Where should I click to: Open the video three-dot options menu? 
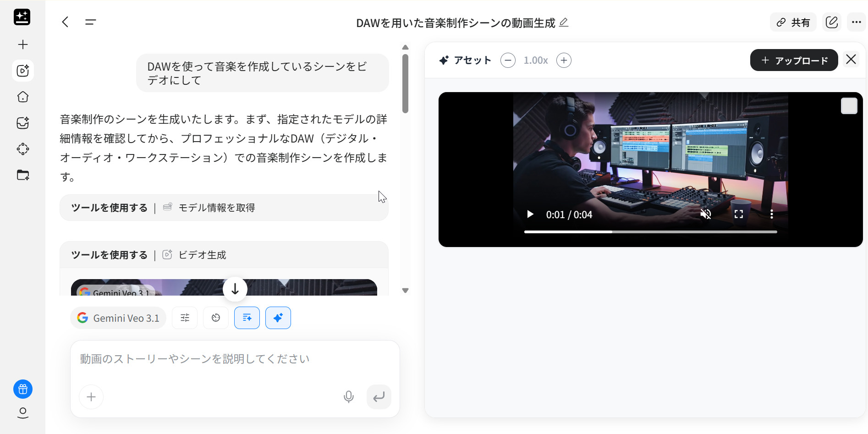(772, 214)
